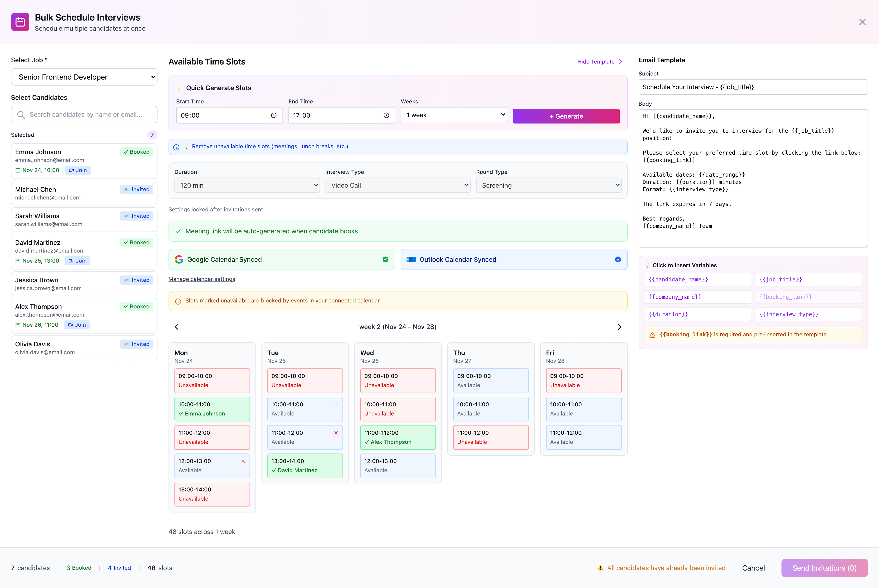Remove Tuesday's 10:00-11:00 available slot
The width and height of the screenshot is (879, 588).
click(336, 405)
